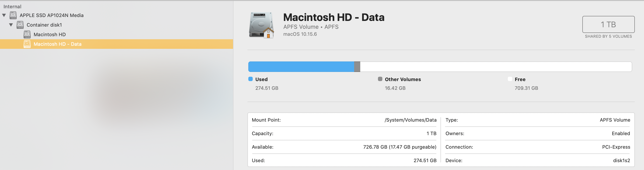Click the 1 TB capacity box
Image resolution: width=644 pixels, height=170 pixels.
(608, 24)
